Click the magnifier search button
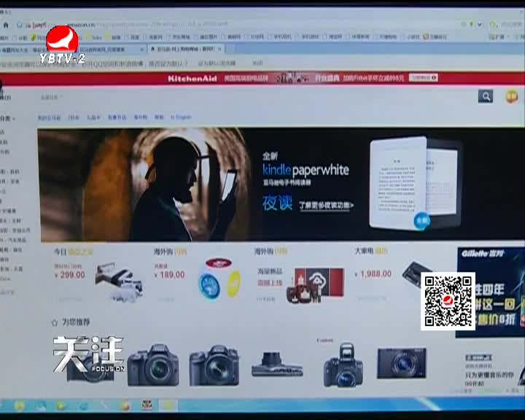This screenshot has height=420, width=525. coord(486,97)
